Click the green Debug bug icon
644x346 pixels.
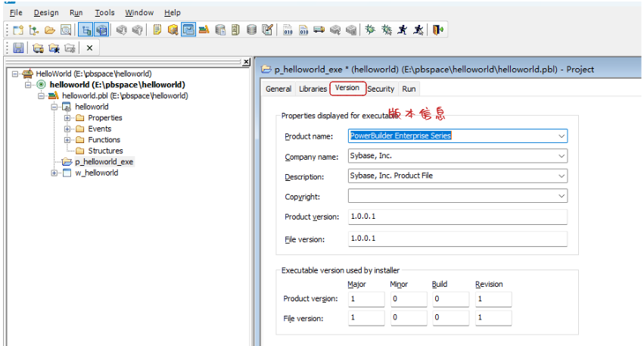coord(370,30)
